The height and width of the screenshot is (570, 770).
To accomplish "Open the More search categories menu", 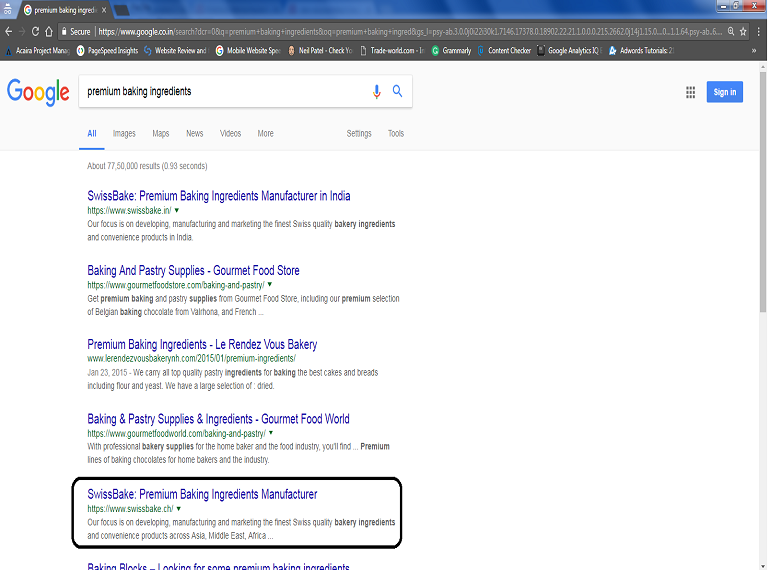I will pos(266,134).
